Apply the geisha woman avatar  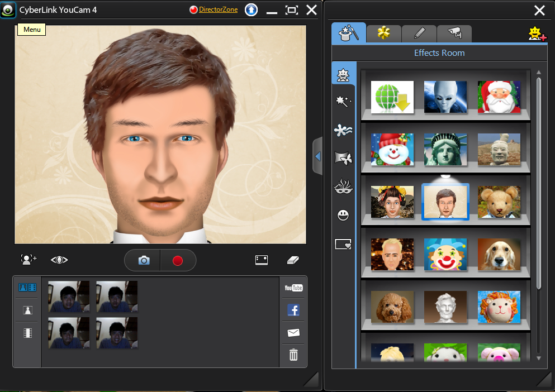click(392, 202)
